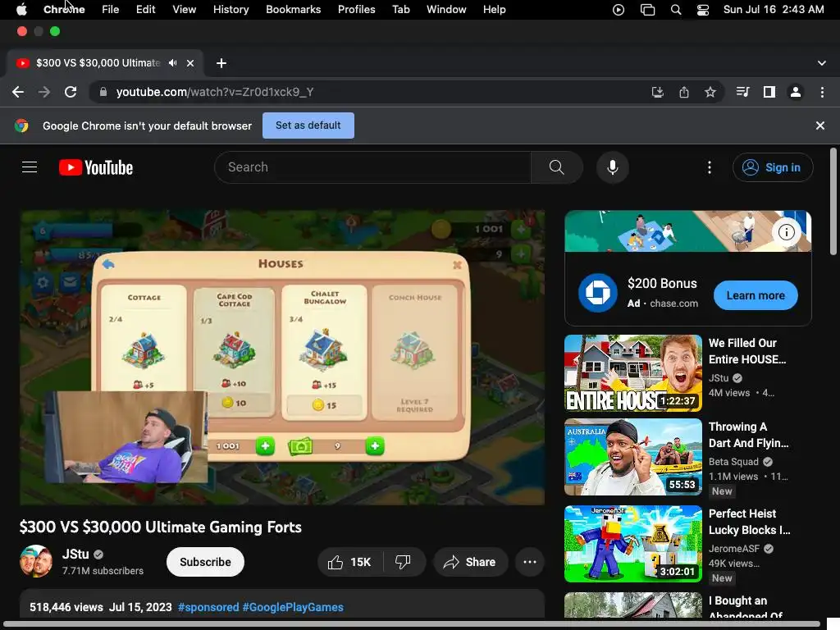Go back with the browser back arrow
This screenshot has height=630, width=840.
[x=18, y=92]
